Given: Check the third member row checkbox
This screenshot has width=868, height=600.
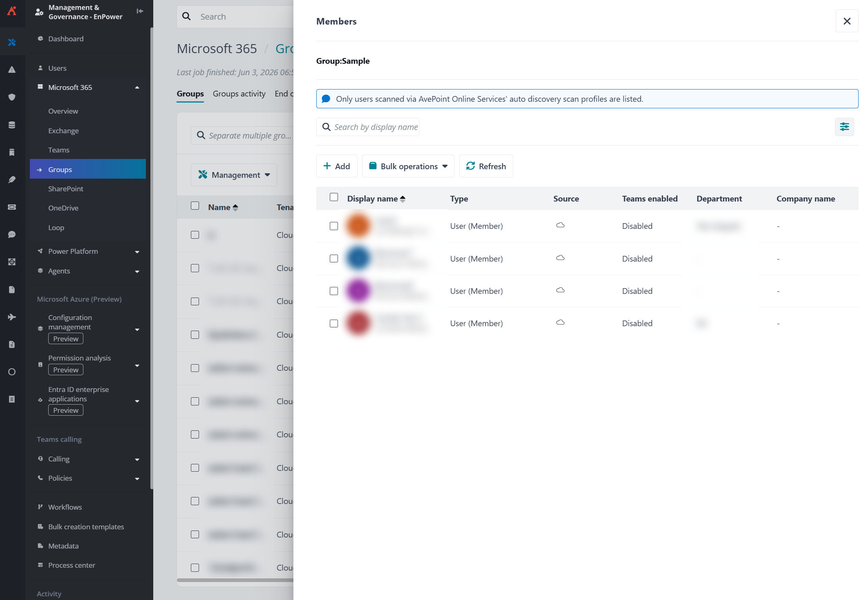Looking at the screenshot, I should pos(334,291).
